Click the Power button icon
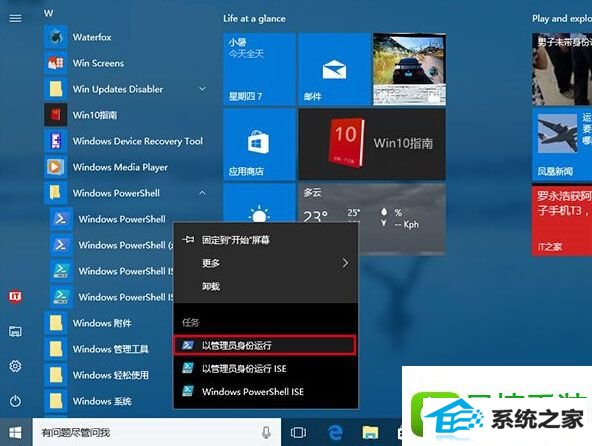 (x=15, y=401)
